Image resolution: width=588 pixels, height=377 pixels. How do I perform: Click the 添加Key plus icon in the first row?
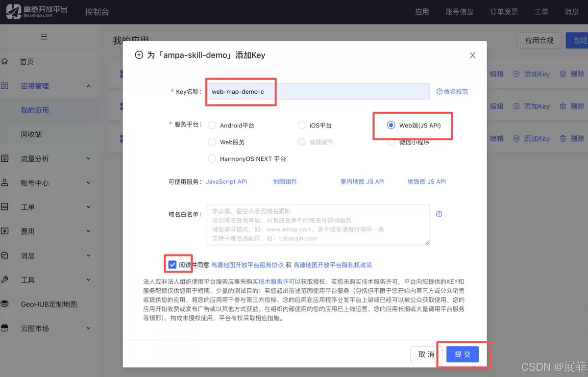516,74
